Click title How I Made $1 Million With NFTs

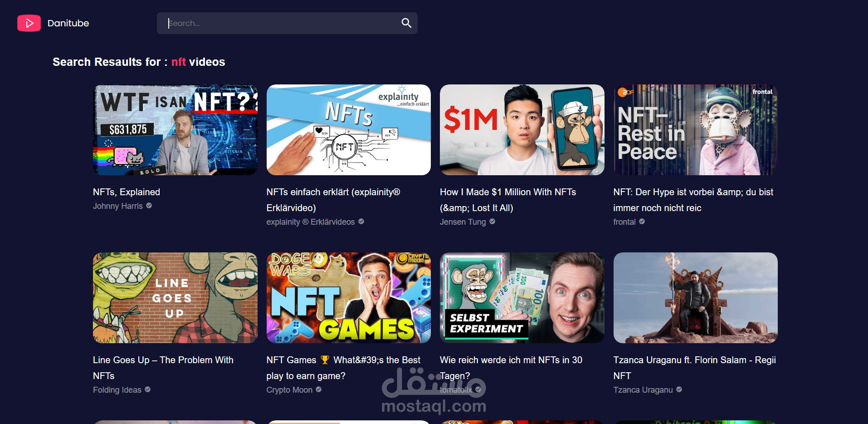[508, 200]
